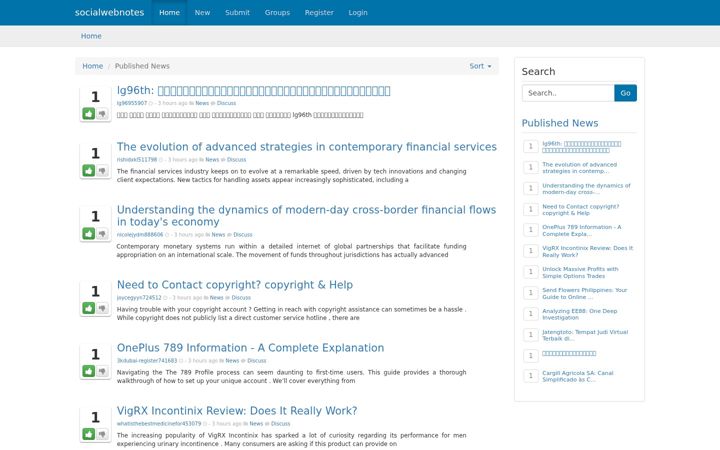Open sidebar link 'OnePlus 789 Information'
The height and width of the screenshot is (450, 720).
click(581, 231)
